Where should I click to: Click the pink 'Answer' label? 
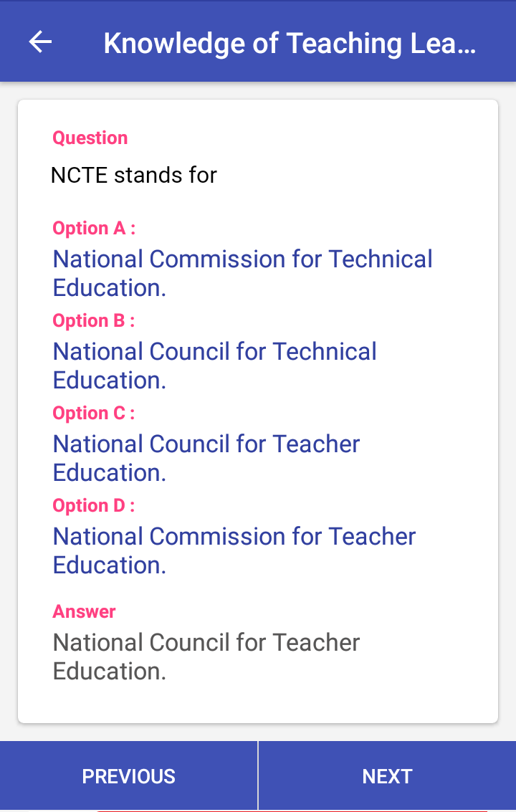click(84, 611)
